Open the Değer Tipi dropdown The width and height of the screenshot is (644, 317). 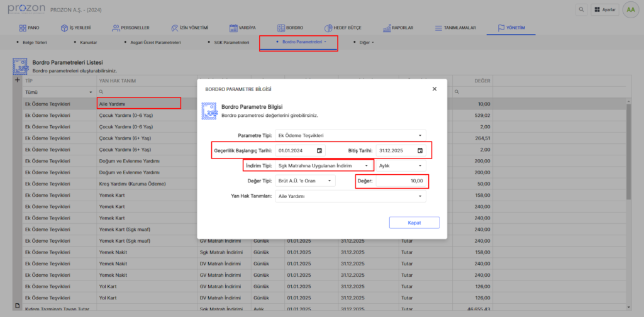pos(330,181)
